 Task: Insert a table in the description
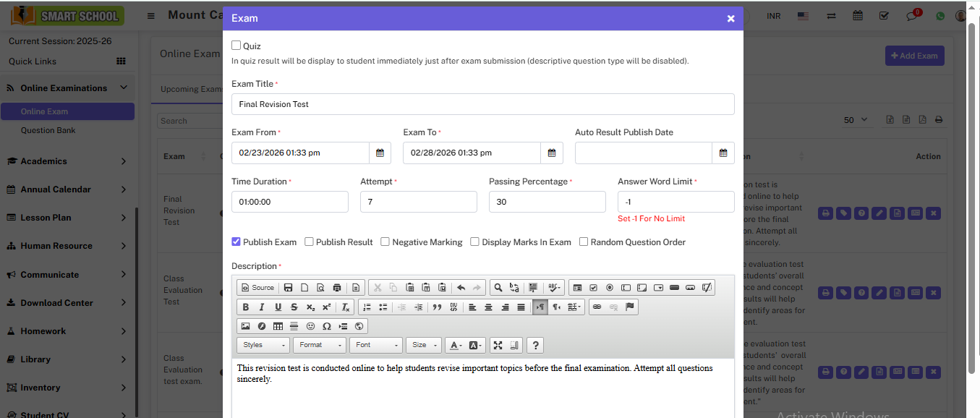pos(278,326)
